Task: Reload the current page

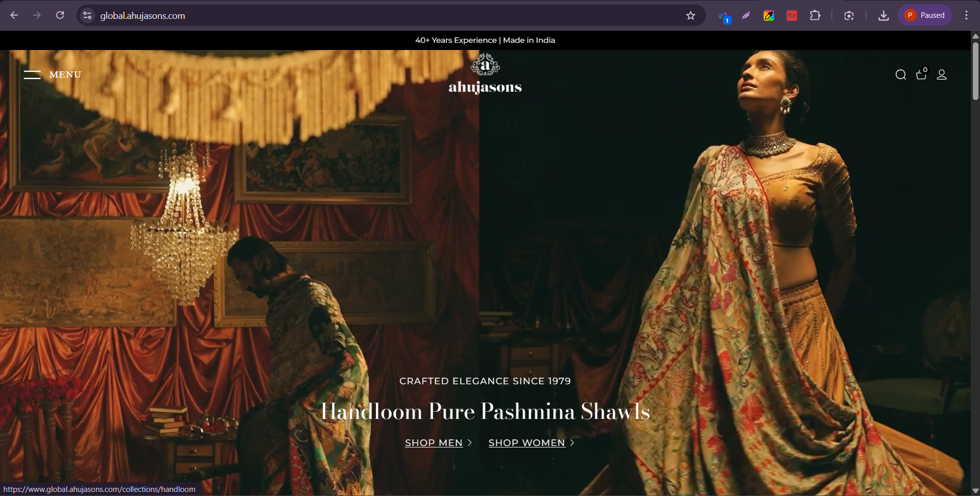Action: tap(60, 15)
